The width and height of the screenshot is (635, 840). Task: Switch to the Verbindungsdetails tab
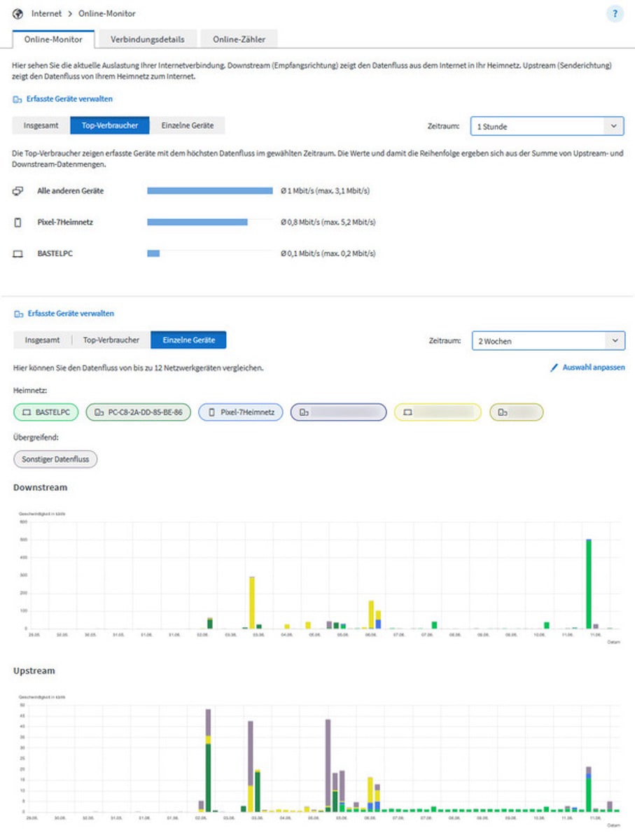147,39
